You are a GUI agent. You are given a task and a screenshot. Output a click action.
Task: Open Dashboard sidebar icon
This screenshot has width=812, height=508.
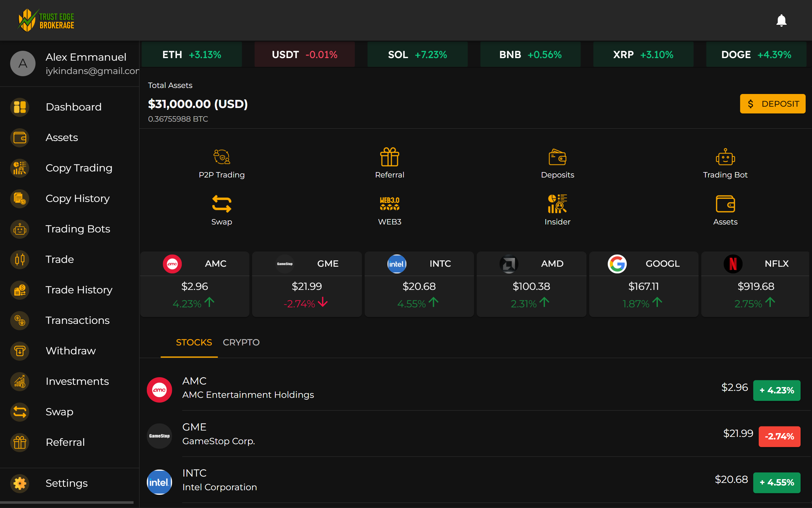click(x=20, y=107)
